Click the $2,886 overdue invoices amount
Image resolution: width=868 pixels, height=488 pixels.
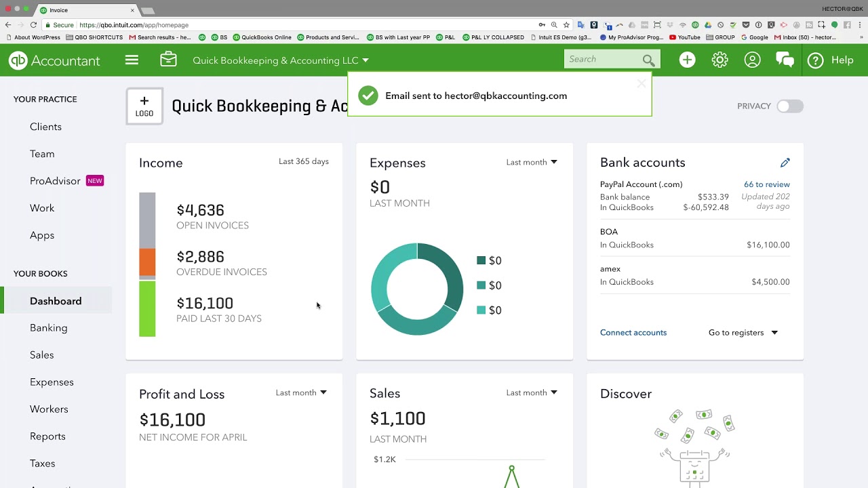coord(200,257)
